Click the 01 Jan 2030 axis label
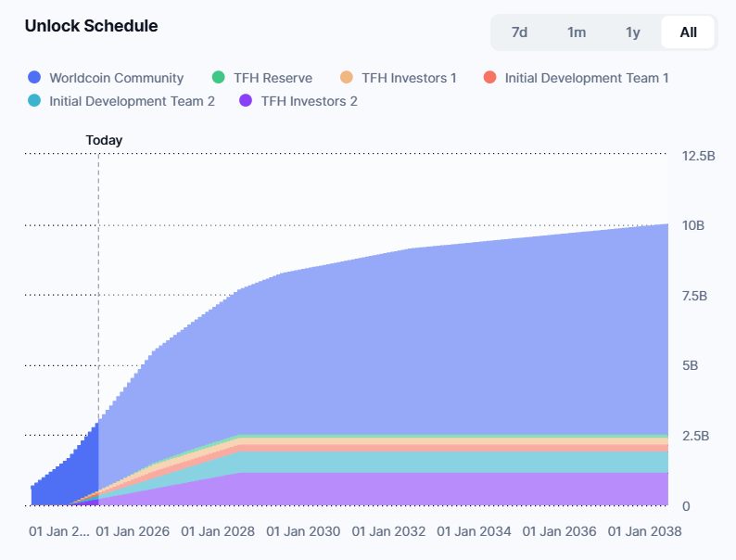736x560 pixels. [x=303, y=531]
